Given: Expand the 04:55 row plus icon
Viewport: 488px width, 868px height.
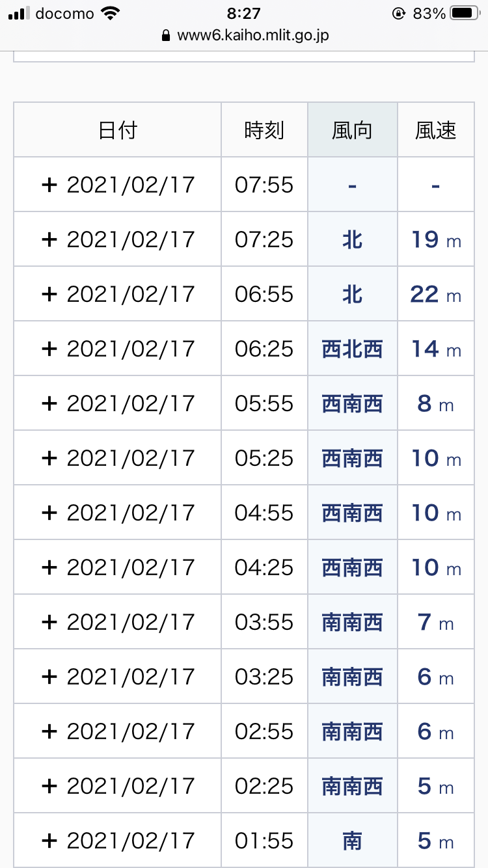Looking at the screenshot, I should coord(49,513).
